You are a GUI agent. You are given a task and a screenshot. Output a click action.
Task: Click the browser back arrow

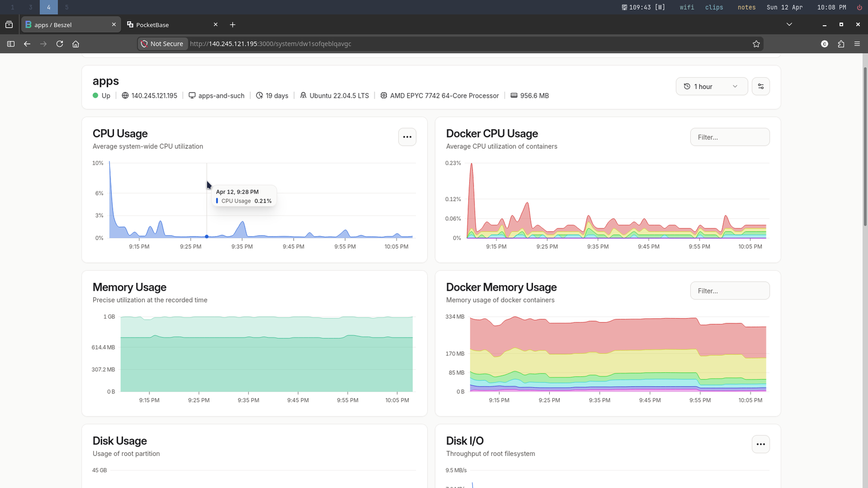click(27, 44)
